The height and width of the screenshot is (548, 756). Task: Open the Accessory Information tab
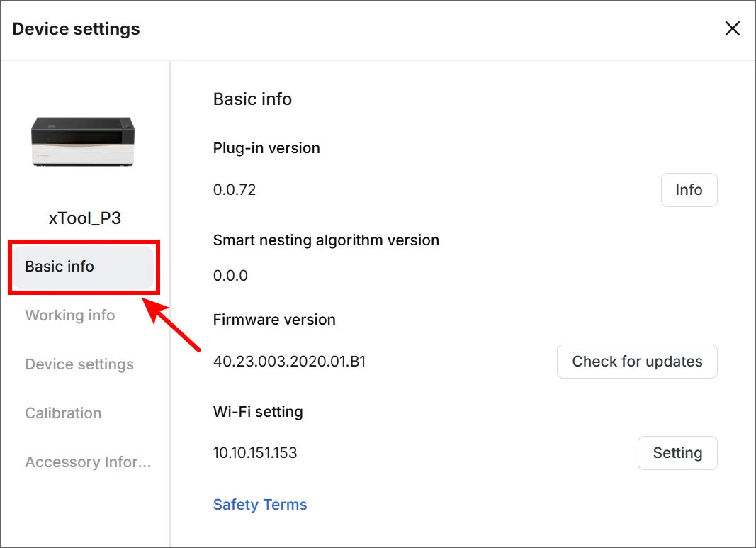click(89, 462)
